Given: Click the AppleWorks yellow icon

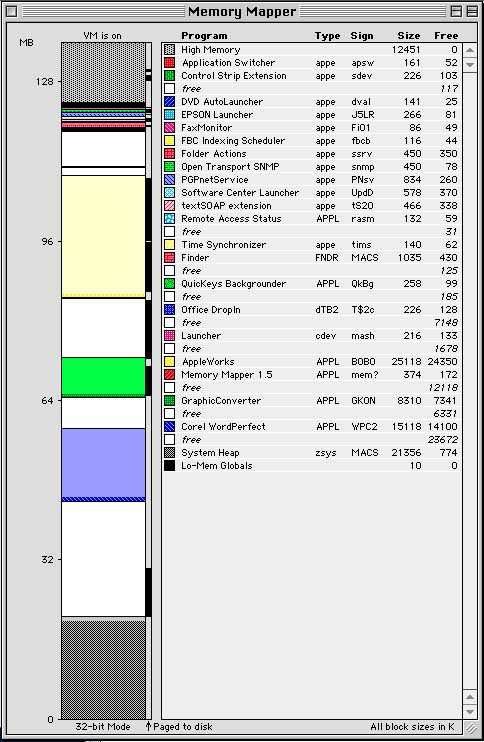Looking at the screenshot, I should [169, 362].
